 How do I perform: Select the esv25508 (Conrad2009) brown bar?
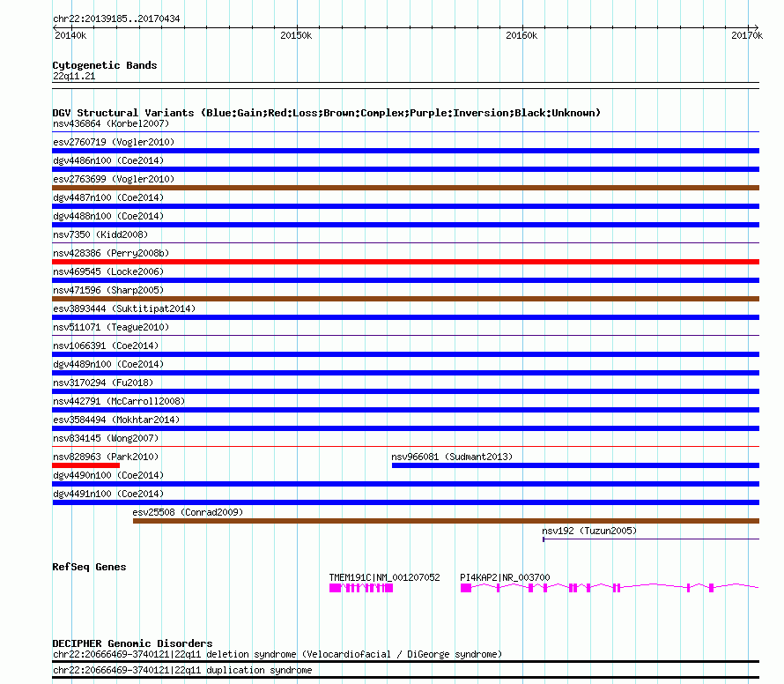tap(446, 521)
